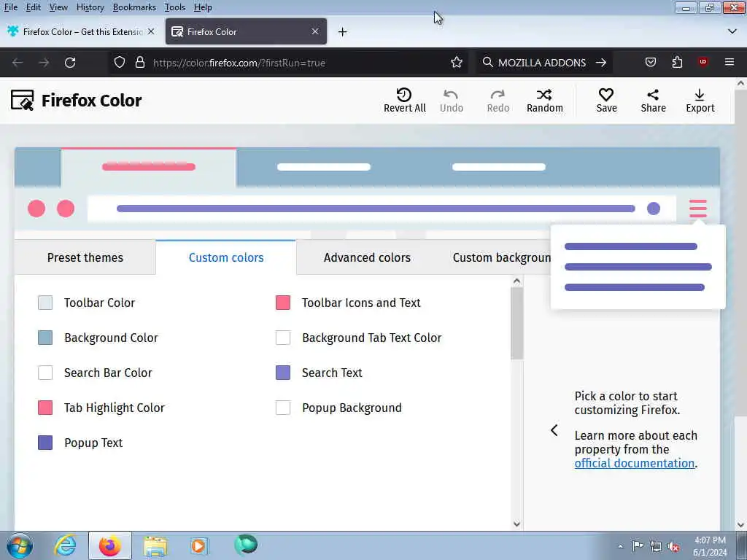747x560 pixels.
Task: Click the Undo arrow icon
Action: coord(451,95)
